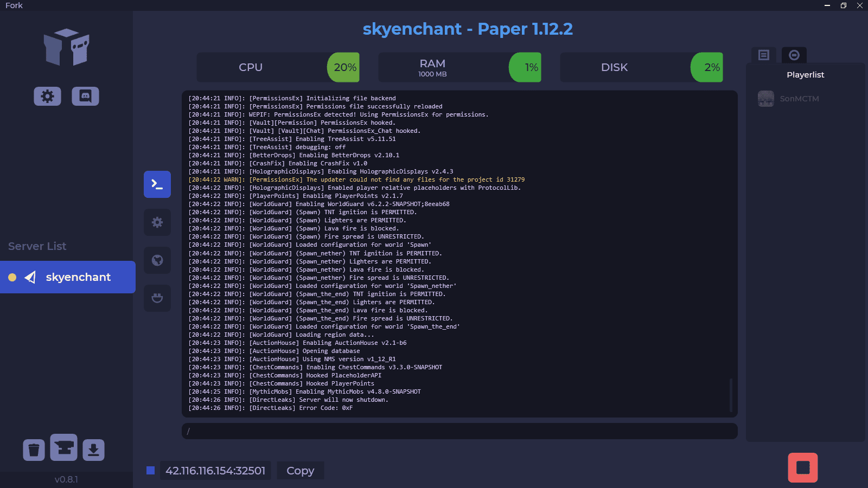Click the RAM 1% usage indicator
This screenshot has height=488, width=868.
(525, 67)
